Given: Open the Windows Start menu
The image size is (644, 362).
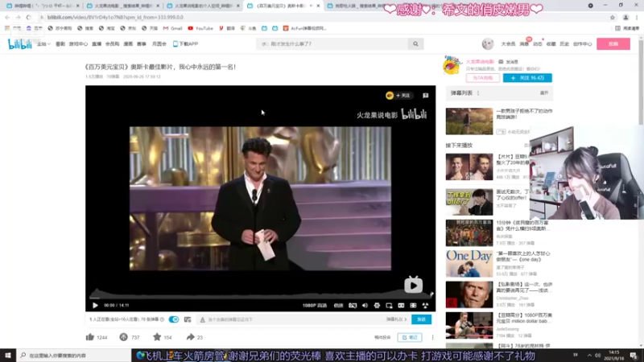Looking at the screenshot, I should tap(8, 355).
